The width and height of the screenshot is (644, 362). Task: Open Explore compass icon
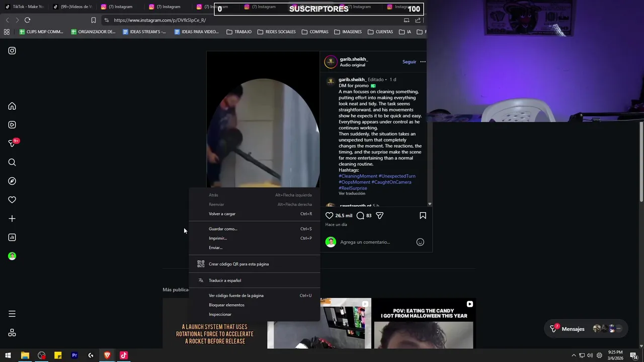[12, 181]
